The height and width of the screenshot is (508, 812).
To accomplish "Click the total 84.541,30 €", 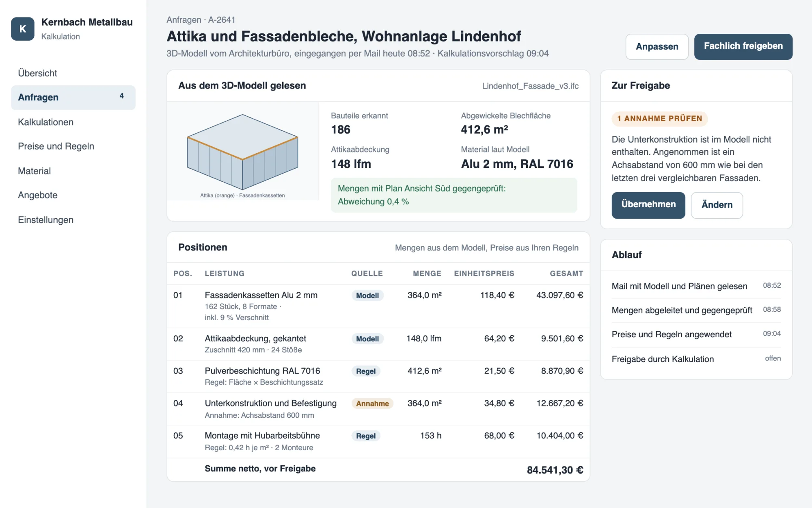I will (555, 470).
